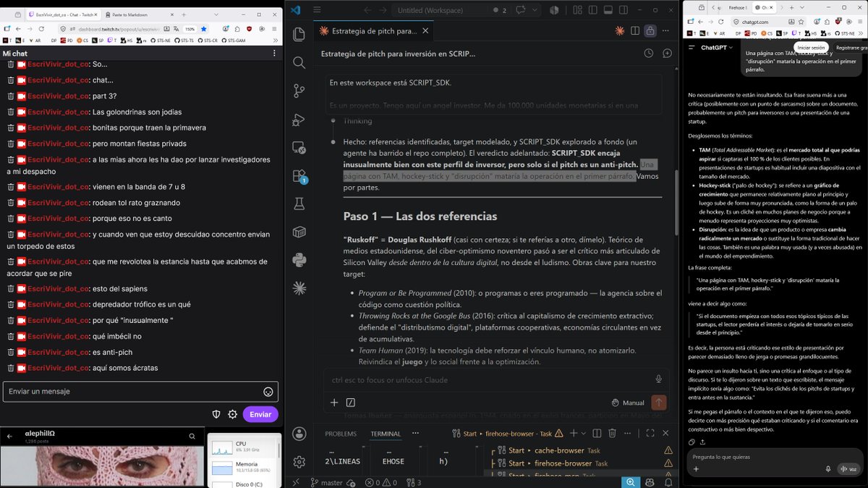Click Iniciar sesión on ChatGPT
The image size is (868, 488).
pos(809,47)
